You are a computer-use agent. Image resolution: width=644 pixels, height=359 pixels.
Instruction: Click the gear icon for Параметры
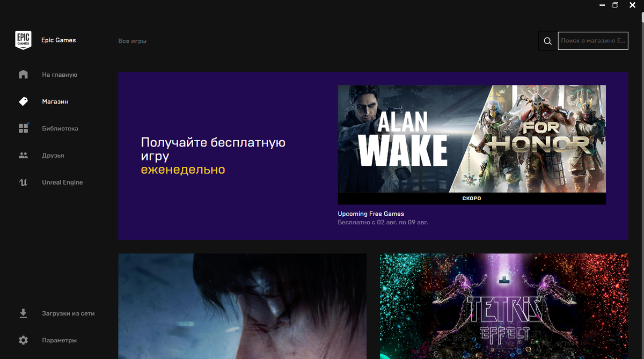click(x=23, y=340)
